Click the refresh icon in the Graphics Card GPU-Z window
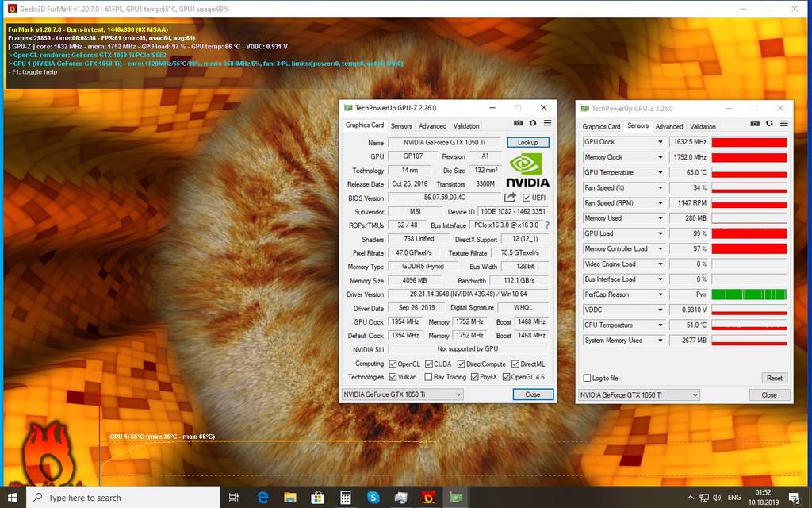This screenshot has width=812, height=508. point(533,123)
